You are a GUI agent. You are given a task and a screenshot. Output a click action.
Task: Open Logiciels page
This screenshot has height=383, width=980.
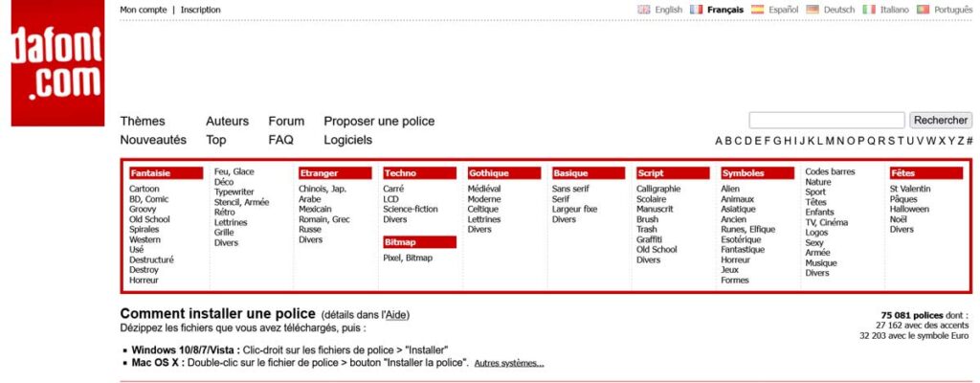click(x=347, y=140)
